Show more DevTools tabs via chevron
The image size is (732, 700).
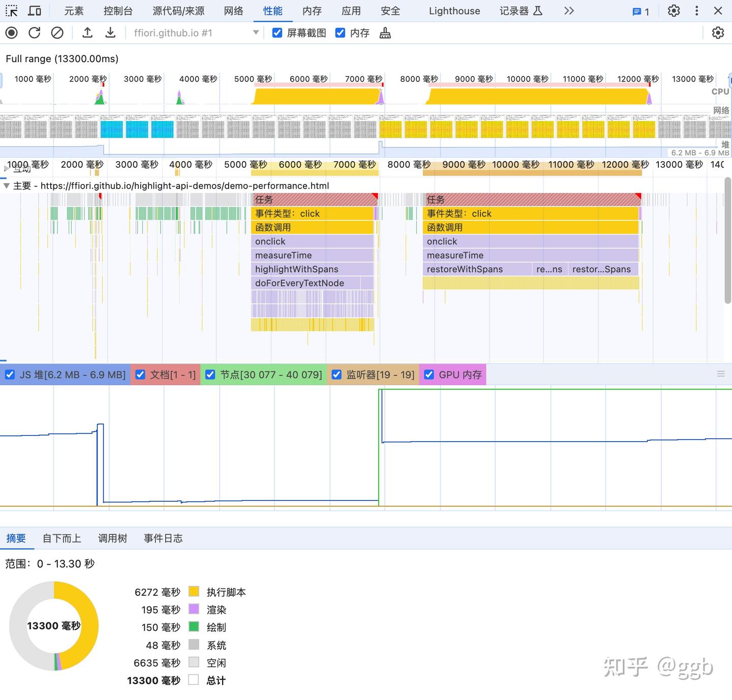click(569, 11)
